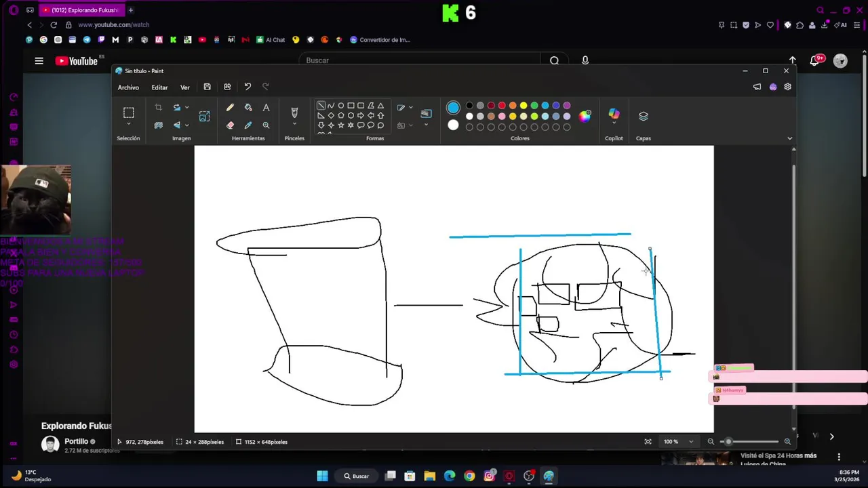Screen dimensions: 868x488
Task: Click the zoom in magnifier in status bar
Action: coord(787,442)
